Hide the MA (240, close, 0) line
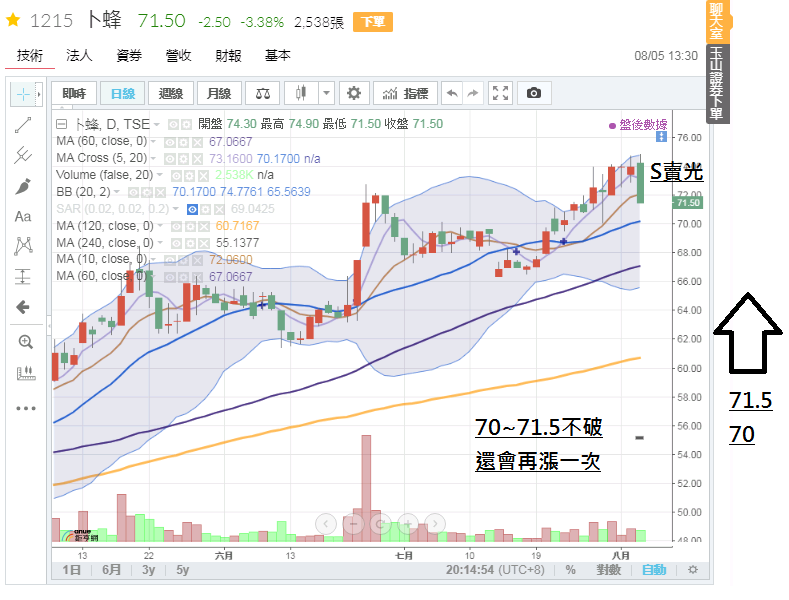 [x=177, y=244]
